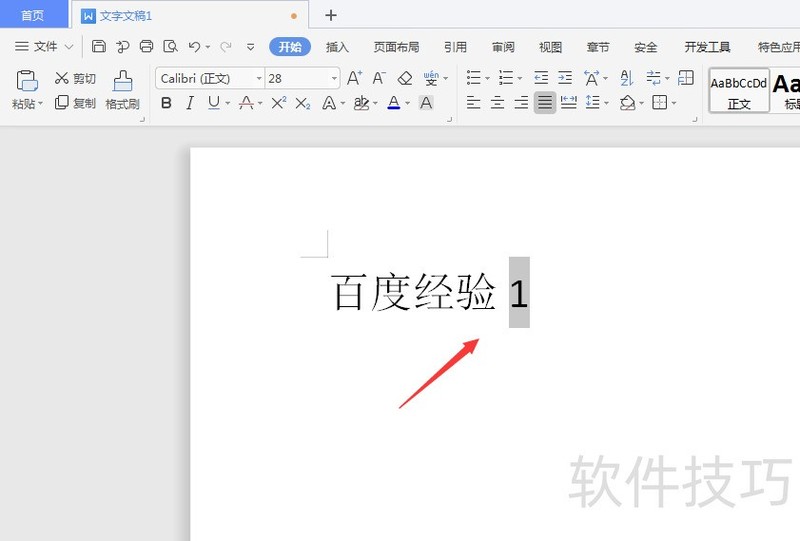This screenshot has height=541, width=800.
Task: Open quick access toolbar customize arrow
Action: [250, 47]
